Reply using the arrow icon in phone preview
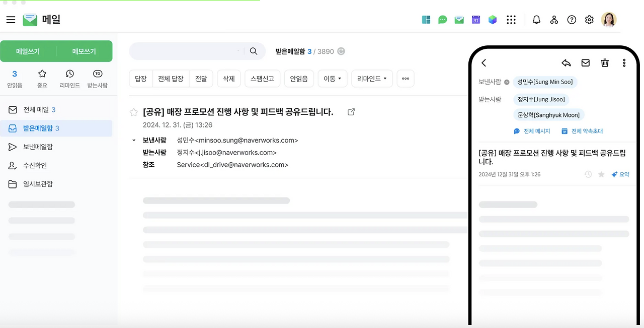 click(x=566, y=63)
